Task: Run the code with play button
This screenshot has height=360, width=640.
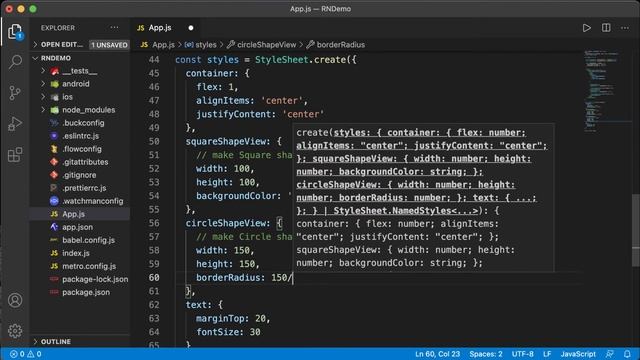Action: 587,28
